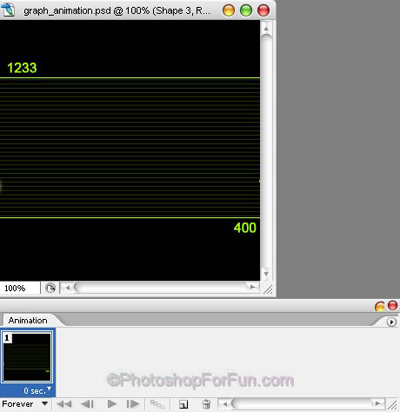Switch to the Animation tab

click(x=28, y=320)
